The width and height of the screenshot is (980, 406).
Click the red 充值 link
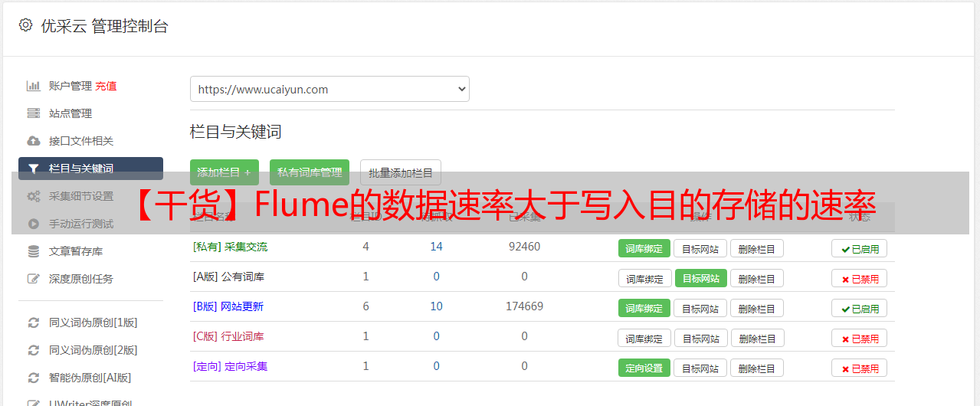[x=107, y=86]
